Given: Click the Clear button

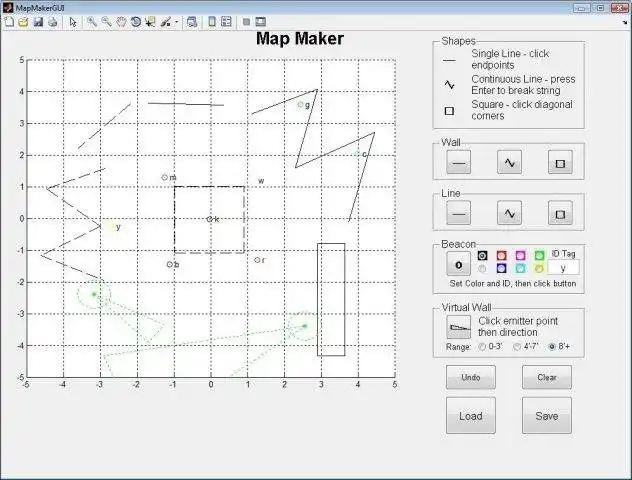Looking at the screenshot, I should tap(547, 377).
